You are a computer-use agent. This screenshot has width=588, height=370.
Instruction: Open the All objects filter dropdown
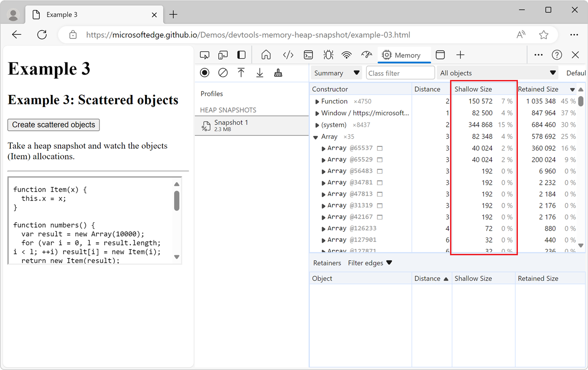(x=498, y=73)
